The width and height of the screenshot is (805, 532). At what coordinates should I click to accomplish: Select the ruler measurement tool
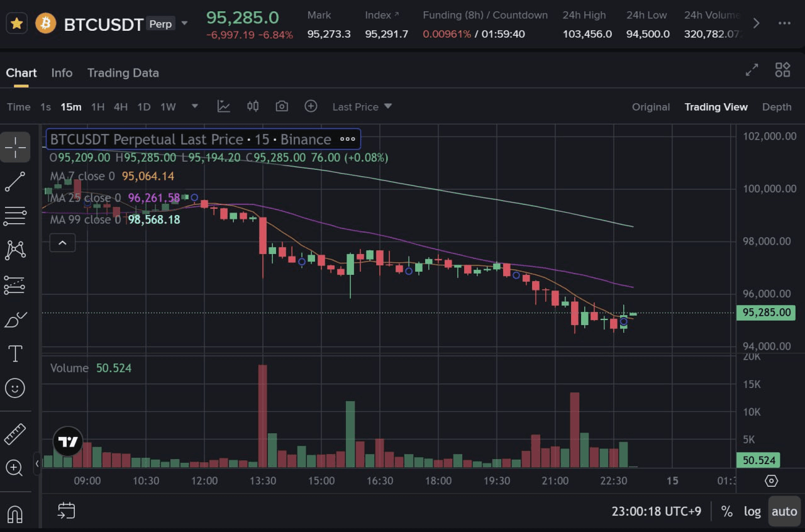pos(16,433)
